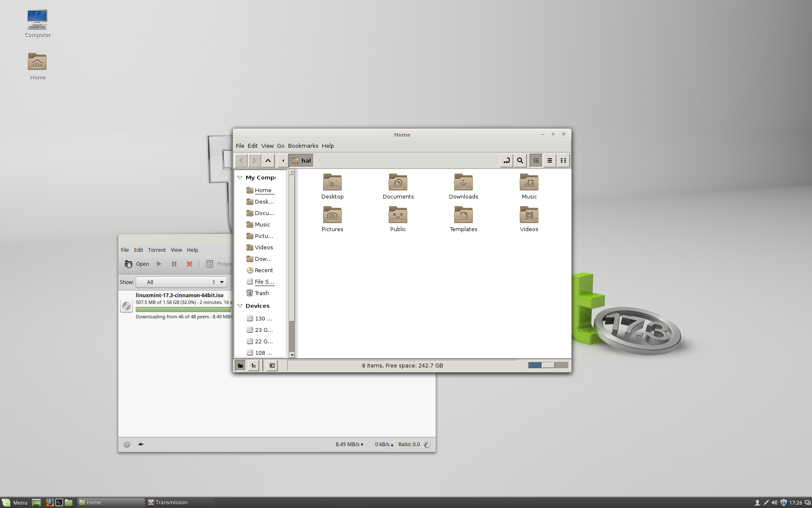Adjust the icon zoom slider
The height and width of the screenshot is (508, 812).
pyautogui.click(x=548, y=365)
